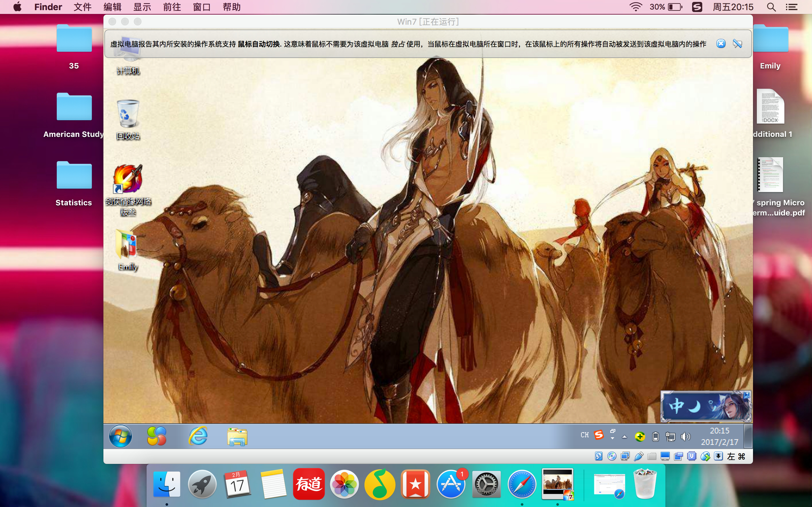Screen dimensions: 812x507
Task: Click the VirtualBox network adapters icon
Action: click(625, 456)
